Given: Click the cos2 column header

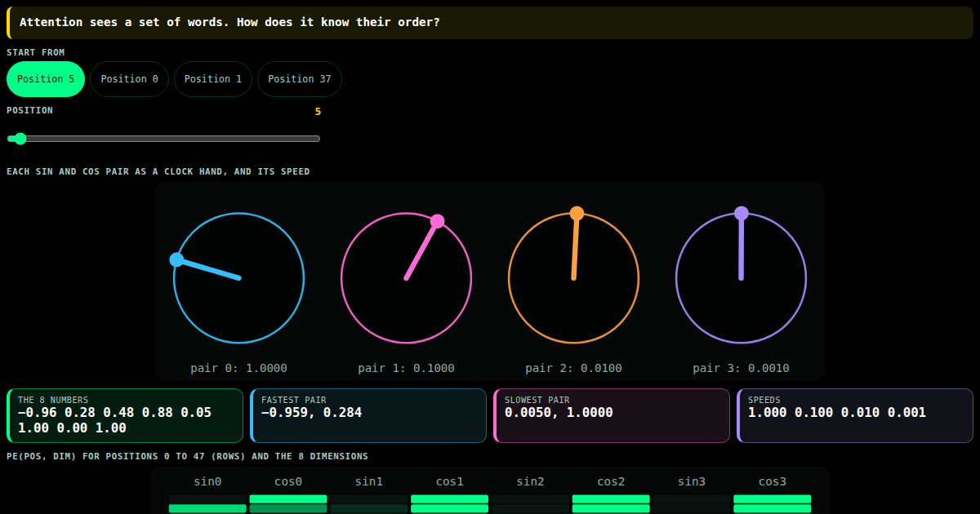Looking at the screenshot, I should 611,481.
